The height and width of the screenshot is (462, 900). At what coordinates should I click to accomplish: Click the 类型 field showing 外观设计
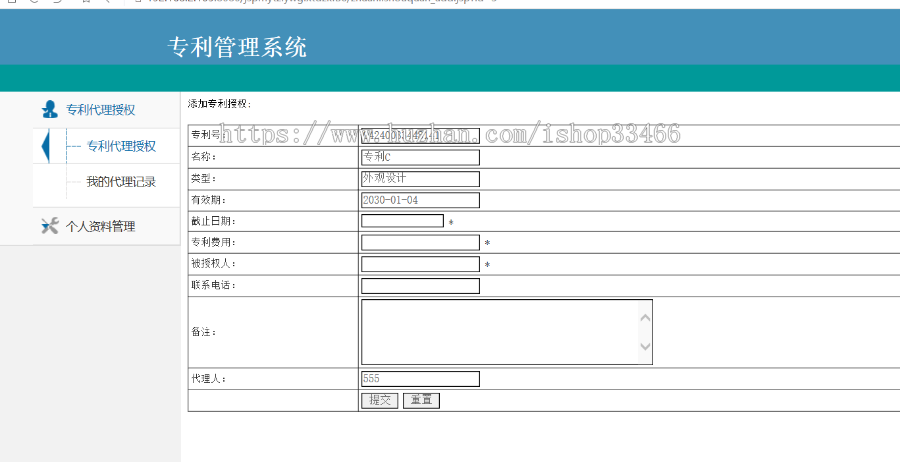point(420,178)
